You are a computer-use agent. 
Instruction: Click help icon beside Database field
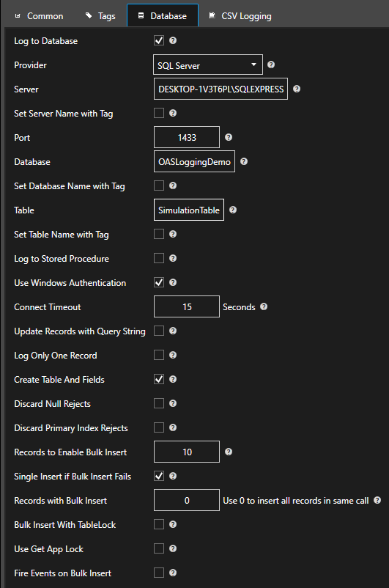(244, 161)
